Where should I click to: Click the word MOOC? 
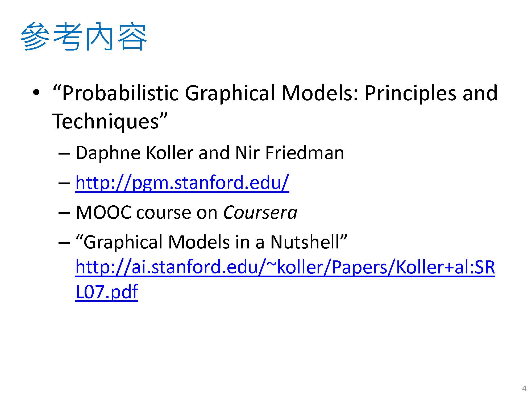[x=103, y=213]
